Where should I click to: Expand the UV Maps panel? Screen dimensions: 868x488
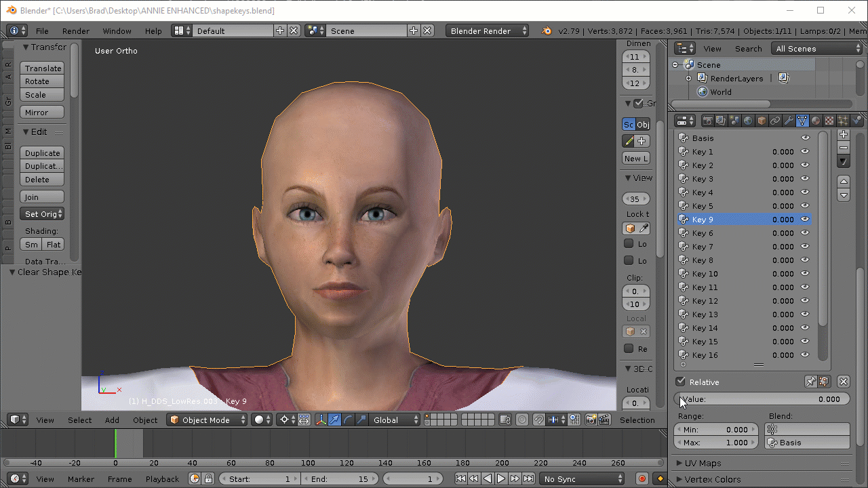point(703,464)
